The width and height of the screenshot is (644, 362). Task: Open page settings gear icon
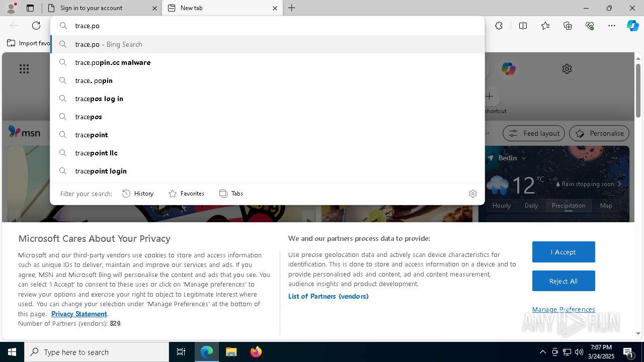tap(567, 69)
